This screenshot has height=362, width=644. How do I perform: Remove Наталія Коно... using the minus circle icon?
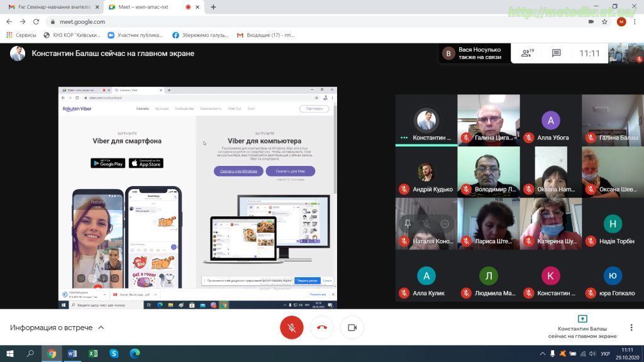(x=445, y=224)
